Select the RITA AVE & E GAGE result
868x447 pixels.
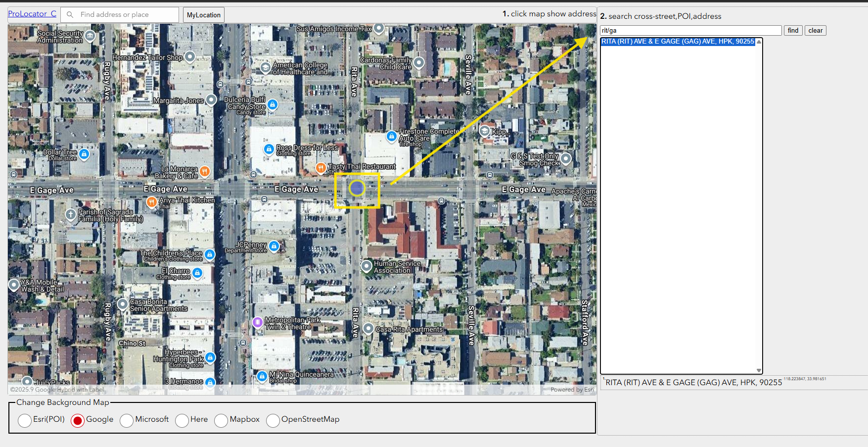point(677,42)
